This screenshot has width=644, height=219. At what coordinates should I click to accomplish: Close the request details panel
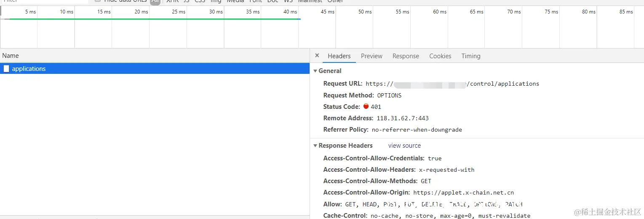click(x=317, y=55)
